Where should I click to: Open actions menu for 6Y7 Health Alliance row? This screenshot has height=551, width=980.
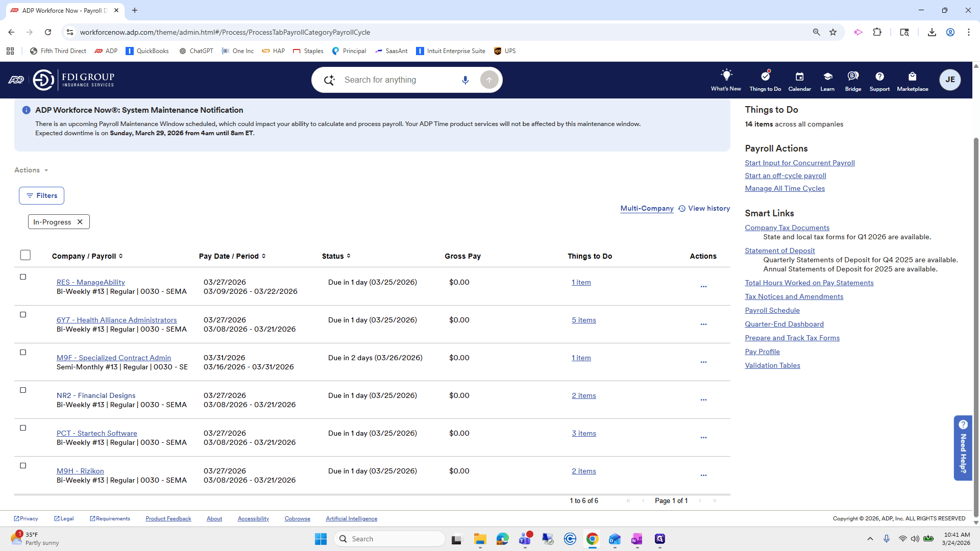[x=703, y=324]
